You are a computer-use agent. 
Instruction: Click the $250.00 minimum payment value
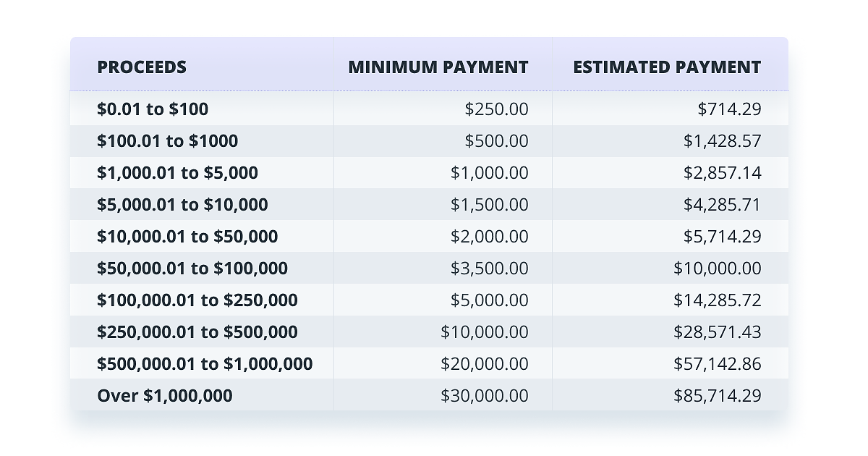(x=496, y=109)
